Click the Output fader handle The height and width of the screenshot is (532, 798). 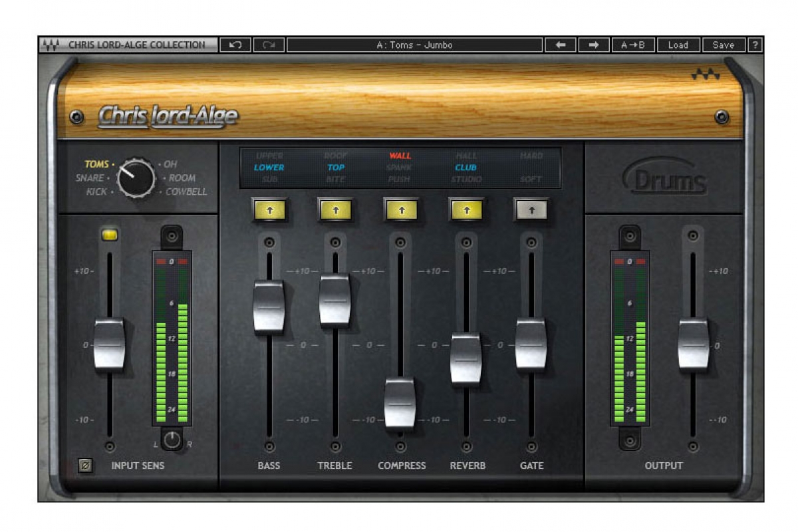[694, 344]
